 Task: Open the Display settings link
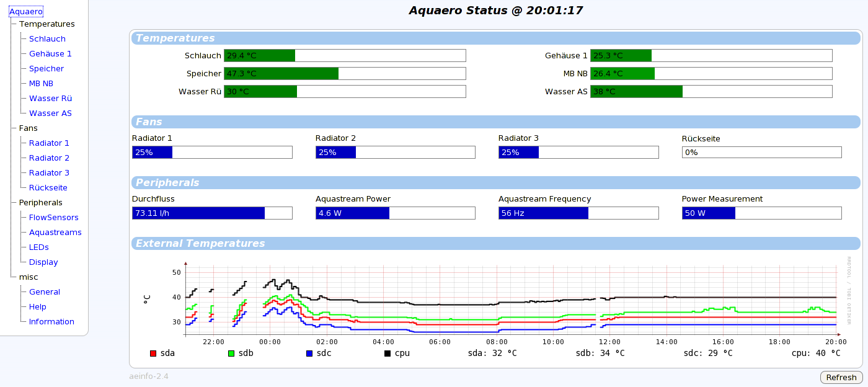(x=43, y=262)
